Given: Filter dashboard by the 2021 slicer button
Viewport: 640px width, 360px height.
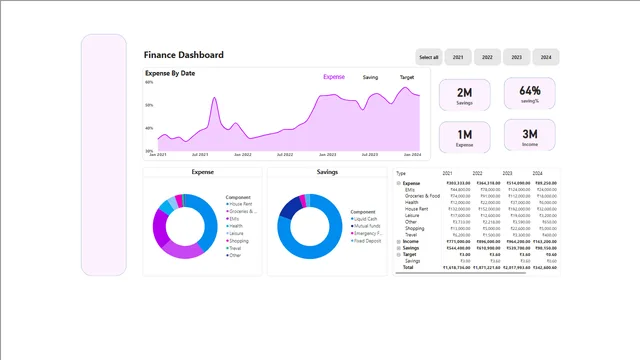Looking at the screenshot, I should (458, 57).
